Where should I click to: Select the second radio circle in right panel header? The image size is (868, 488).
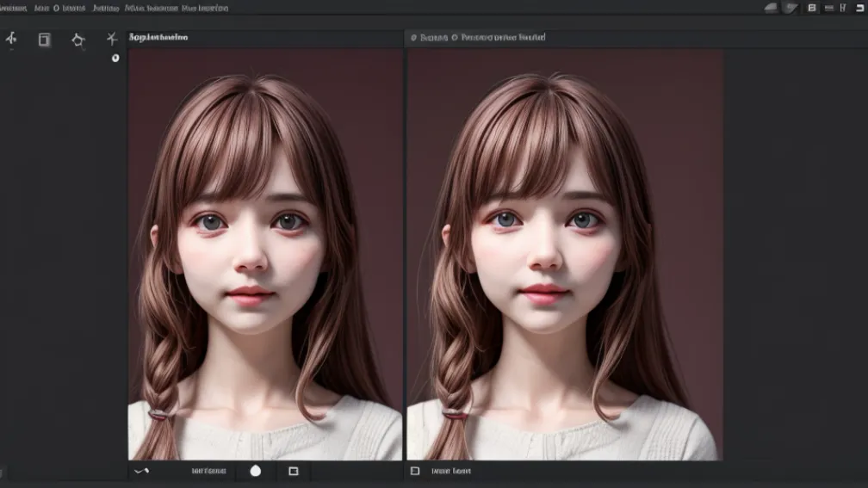pyautogui.click(x=455, y=38)
